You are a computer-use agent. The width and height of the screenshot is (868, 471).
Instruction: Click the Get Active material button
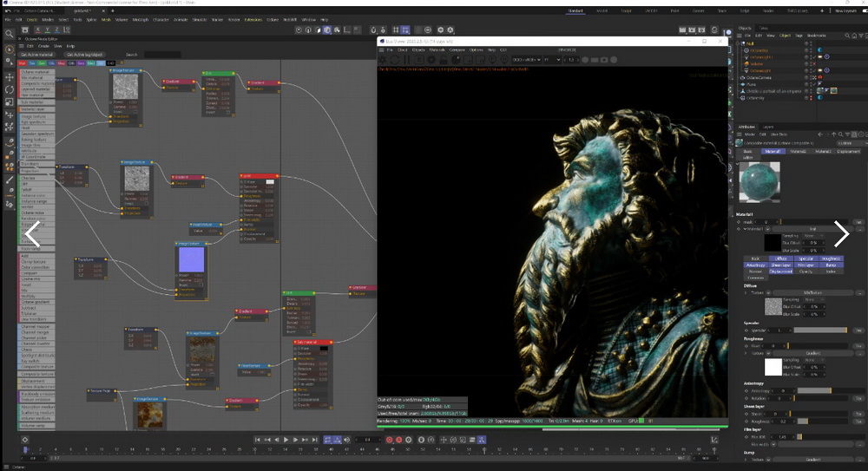[x=36, y=55]
